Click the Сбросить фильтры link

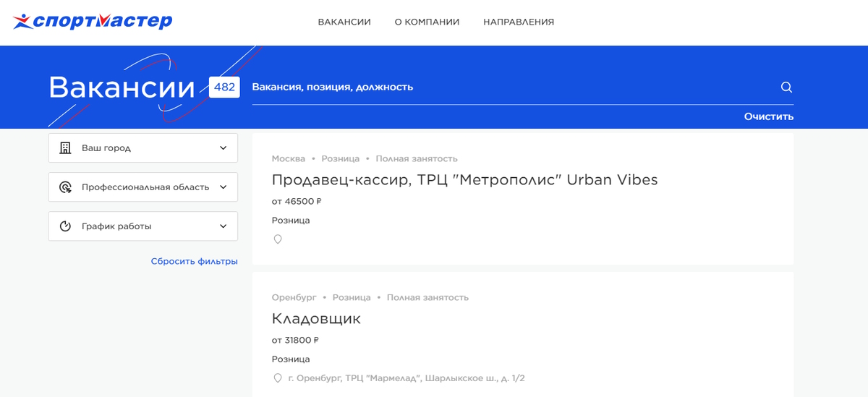(195, 261)
